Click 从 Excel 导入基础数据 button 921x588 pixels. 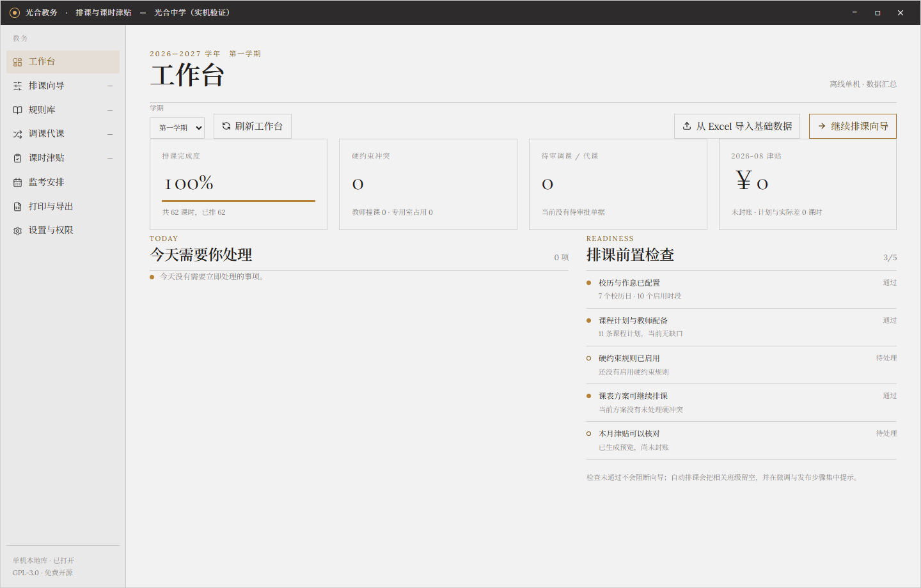pyautogui.click(x=737, y=126)
